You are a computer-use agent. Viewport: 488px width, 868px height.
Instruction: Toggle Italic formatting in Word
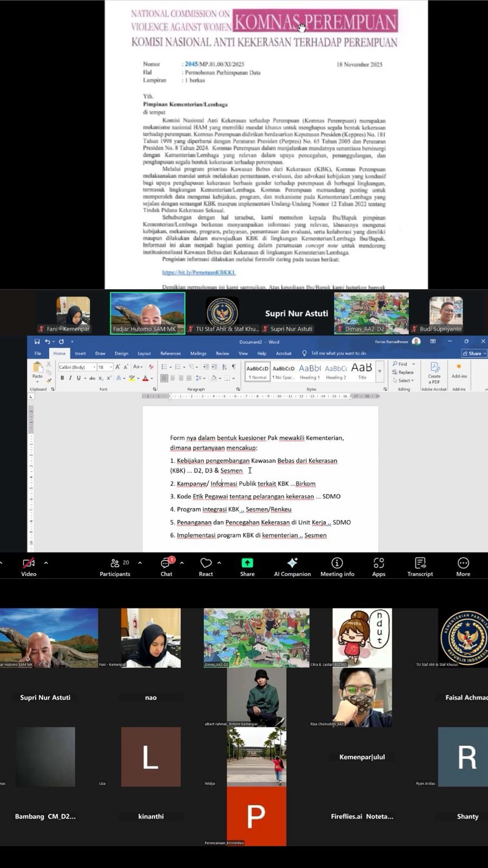tap(70, 378)
